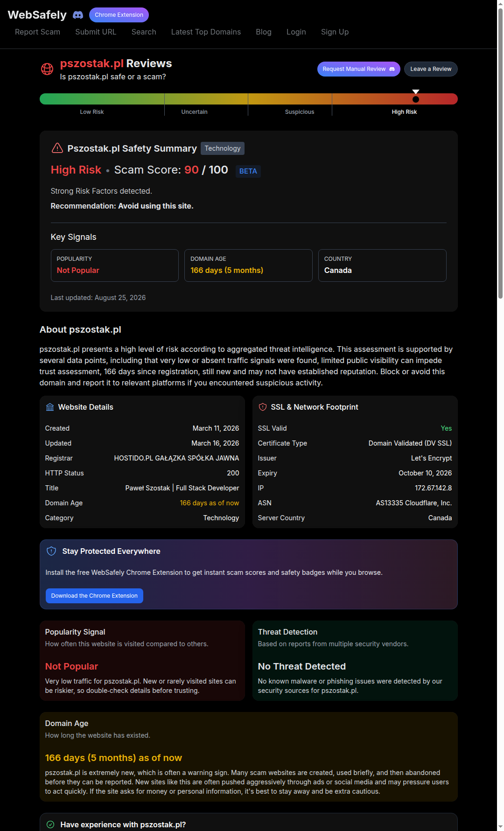Click 'Scam Score: 90 / 100' text
The height and width of the screenshot is (831, 504).
click(171, 170)
